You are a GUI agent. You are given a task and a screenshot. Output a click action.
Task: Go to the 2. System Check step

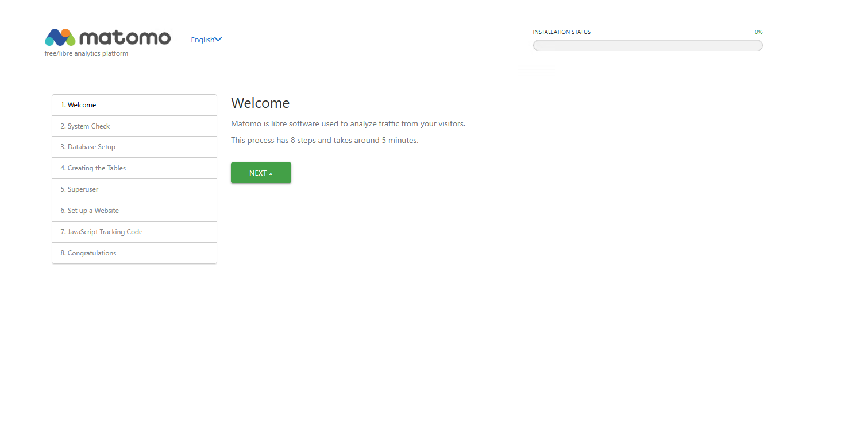click(85, 126)
